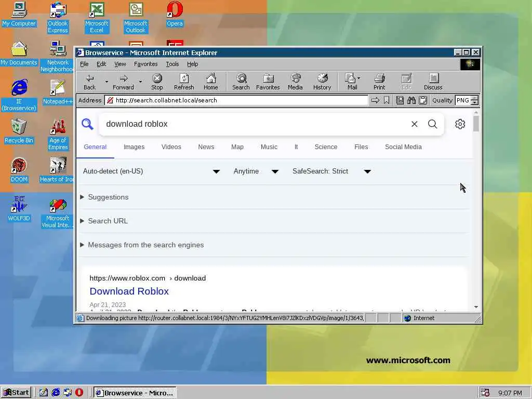Open the Download Roblox result link
Screen dimensions: 532x399
point(129,291)
